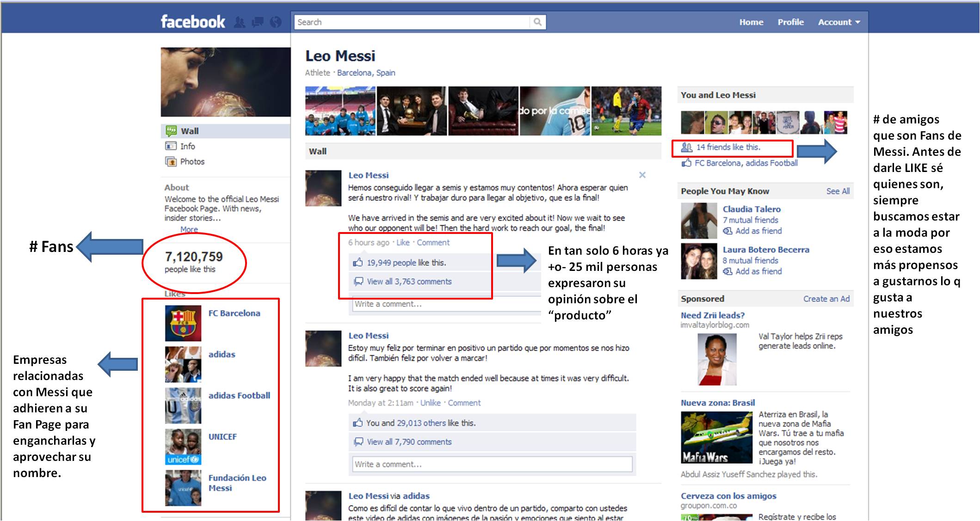980x521 pixels.
Task: Click friends icon next to 14 friends
Action: (x=686, y=147)
